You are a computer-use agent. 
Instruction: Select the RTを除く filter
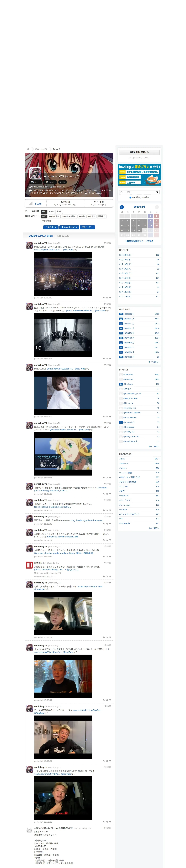click(x=92, y=216)
